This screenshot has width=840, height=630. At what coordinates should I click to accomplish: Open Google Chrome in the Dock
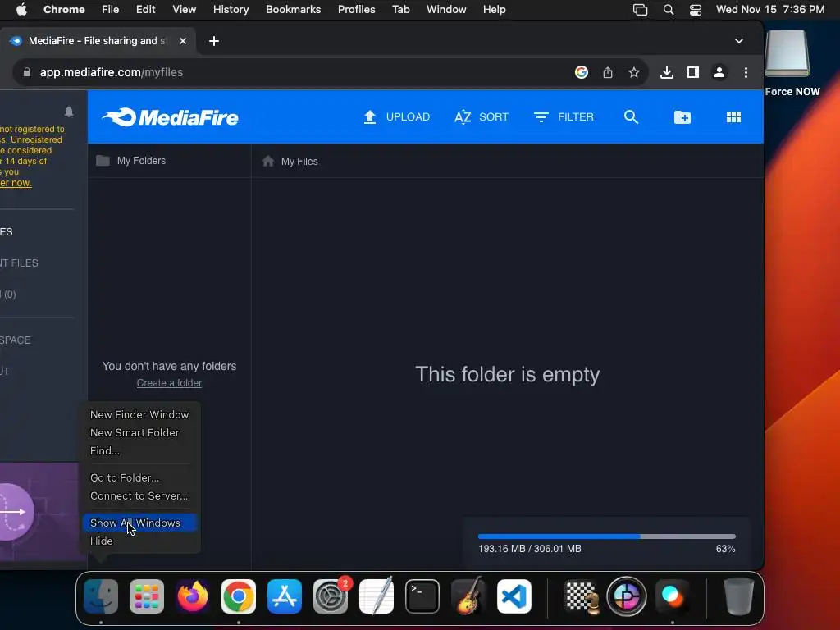click(x=239, y=596)
